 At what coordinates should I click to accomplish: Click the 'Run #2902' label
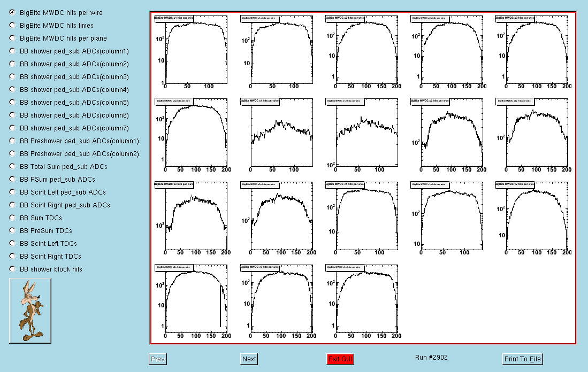[431, 358]
